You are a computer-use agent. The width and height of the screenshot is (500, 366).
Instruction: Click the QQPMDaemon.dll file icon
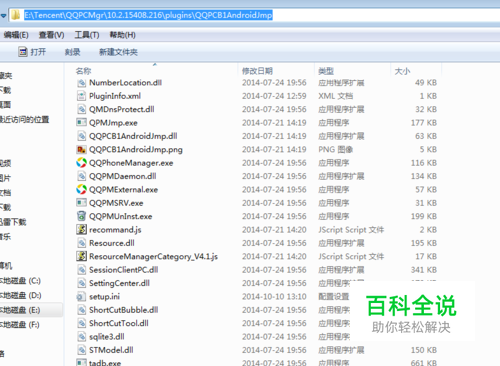click(x=81, y=176)
